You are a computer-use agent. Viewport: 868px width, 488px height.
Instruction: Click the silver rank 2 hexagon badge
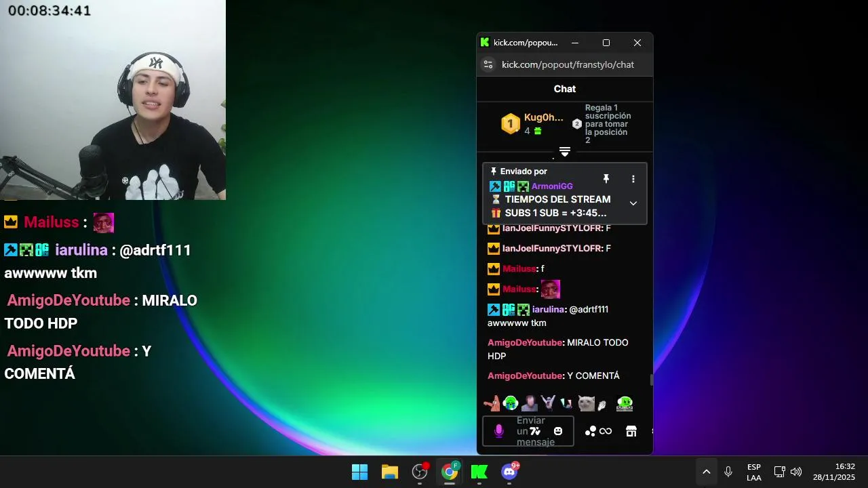click(577, 124)
